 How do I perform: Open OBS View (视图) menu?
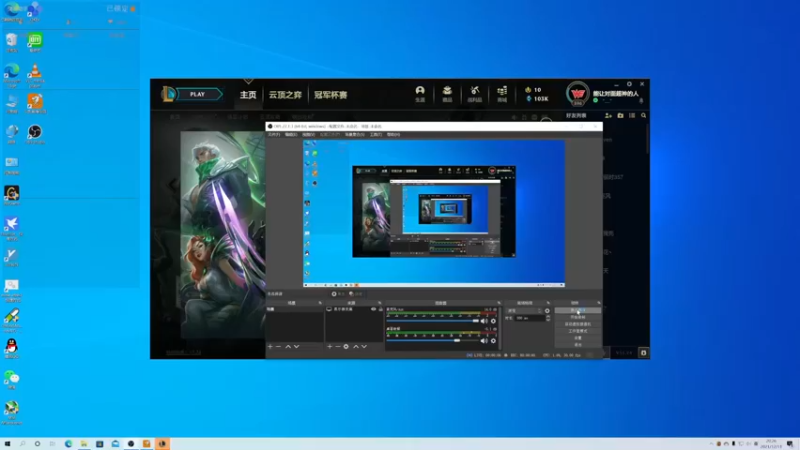click(308, 135)
